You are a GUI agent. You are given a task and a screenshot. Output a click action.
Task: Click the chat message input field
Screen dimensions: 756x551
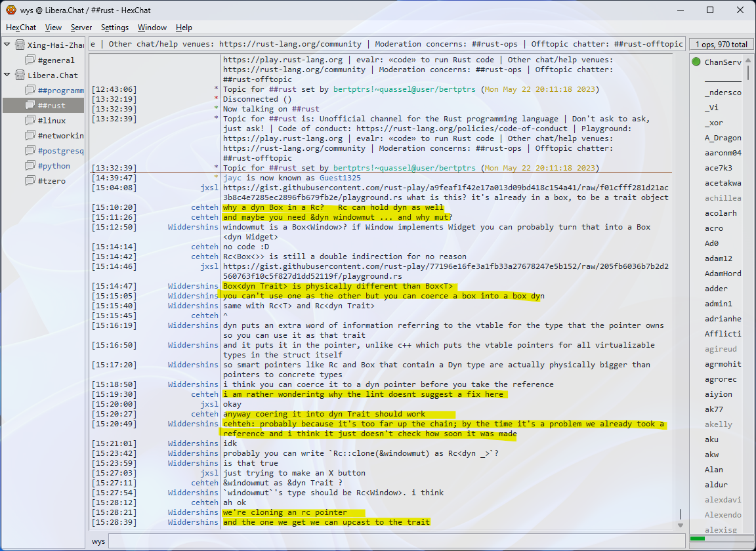394,541
